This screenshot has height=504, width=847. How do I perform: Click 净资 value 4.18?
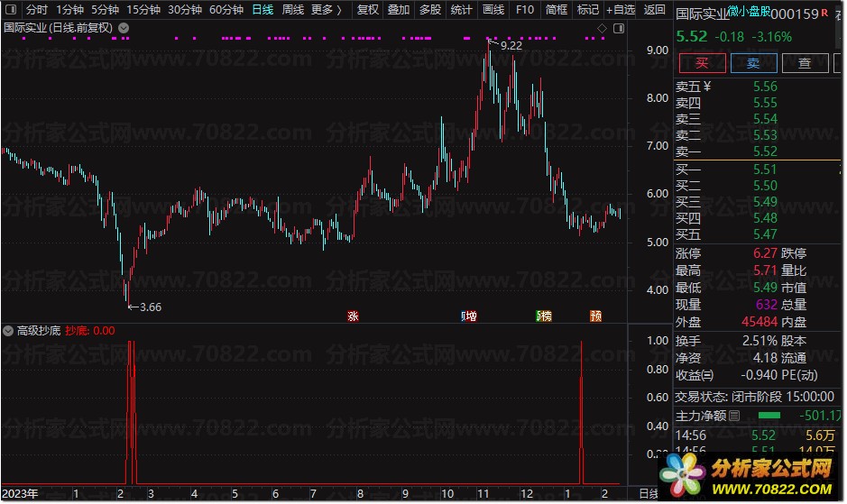pyautogui.click(x=766, y=358)
